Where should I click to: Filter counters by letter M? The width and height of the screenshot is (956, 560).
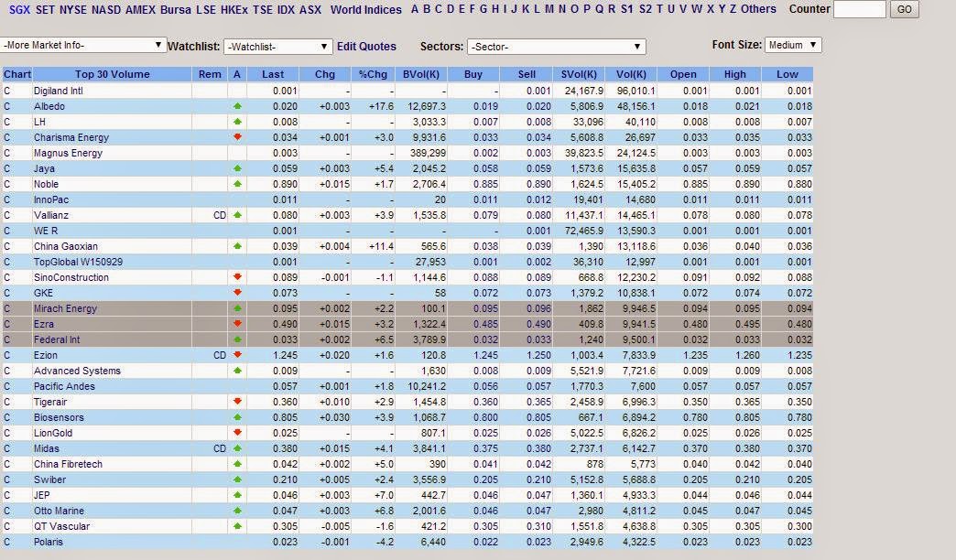[x=549, y=9]
